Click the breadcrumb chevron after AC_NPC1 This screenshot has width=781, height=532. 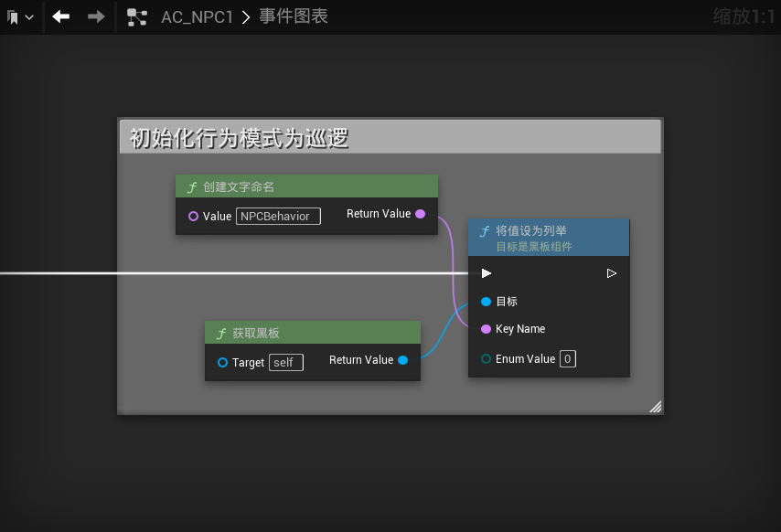(246, 17)
